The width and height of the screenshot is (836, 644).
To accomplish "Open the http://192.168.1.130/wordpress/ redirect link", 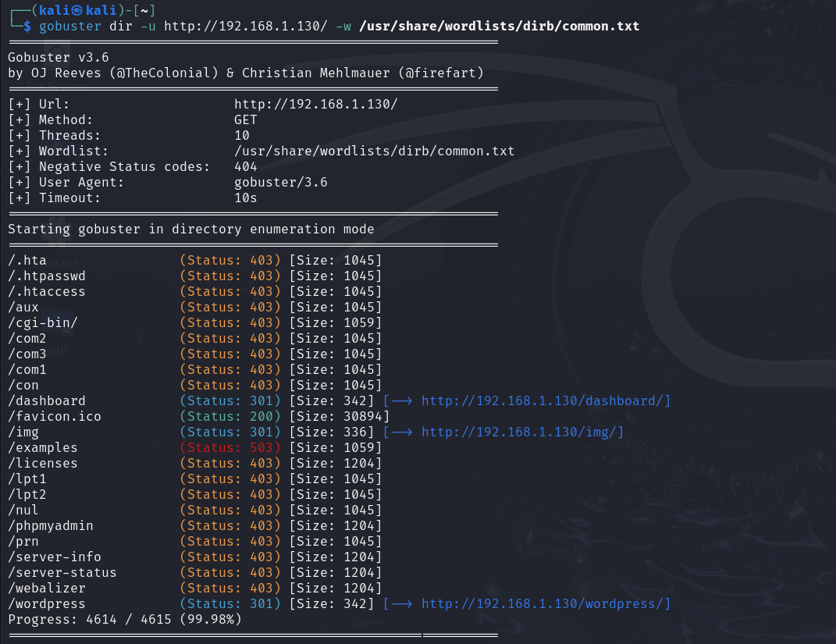I will coord(544,603).
